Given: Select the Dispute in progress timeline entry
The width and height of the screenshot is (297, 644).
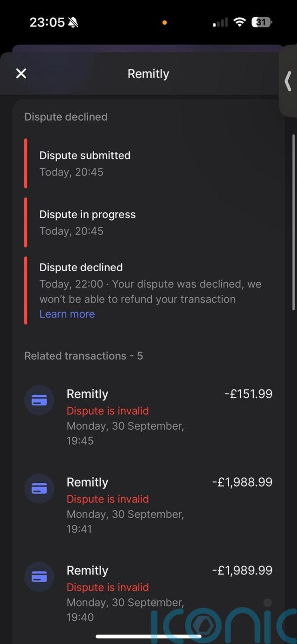Looking at the screenshot, I should [88, 222].
